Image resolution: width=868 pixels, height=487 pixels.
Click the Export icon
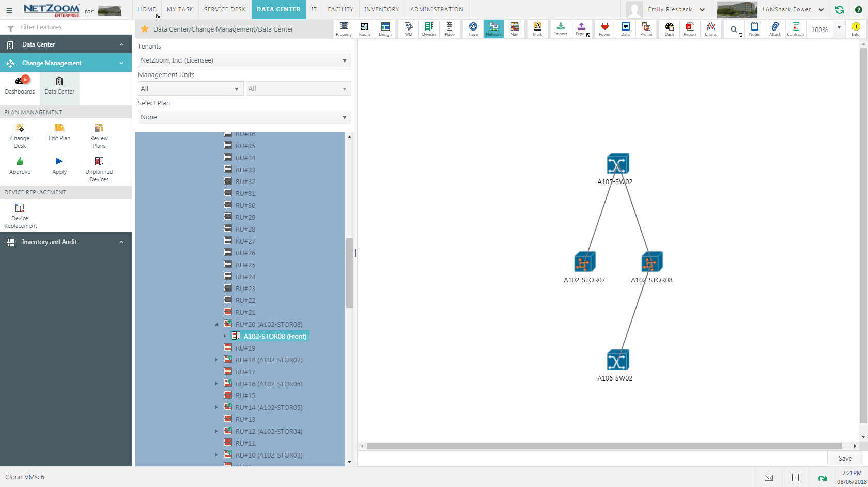[x=581, y=29]
